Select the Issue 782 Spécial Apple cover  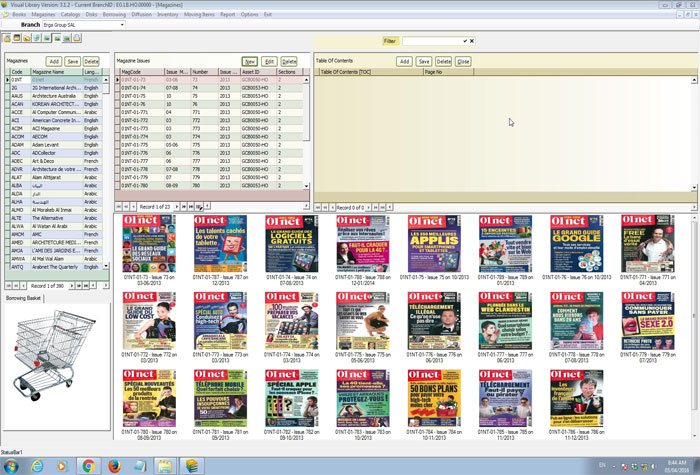point(291,398)
